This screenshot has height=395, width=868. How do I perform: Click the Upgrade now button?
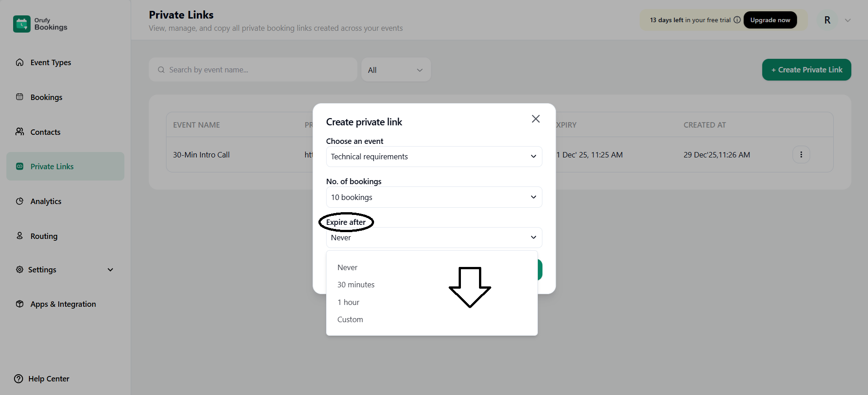(770, 19)
